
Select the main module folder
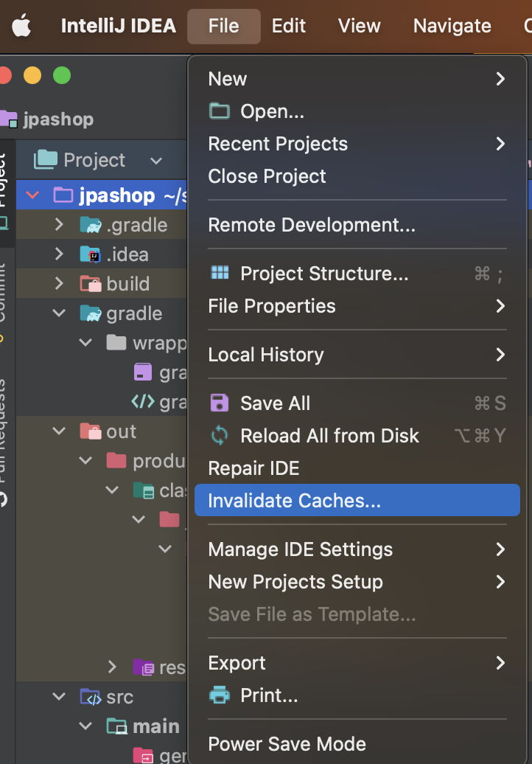(x=117, y=726)
